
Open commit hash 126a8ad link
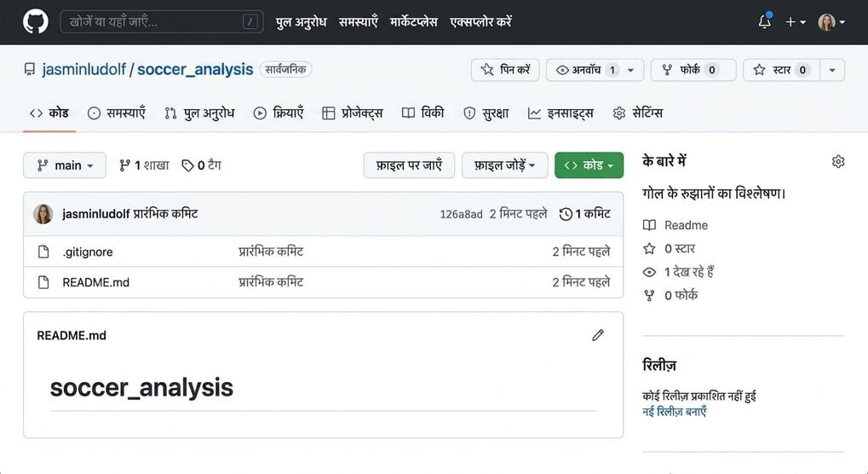[x=461, y=214]
